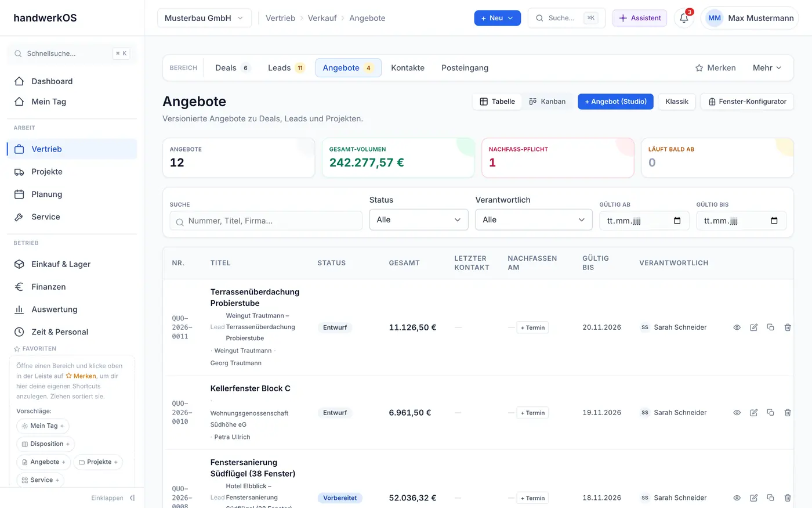812x508 pixels.
Task: Collapse the sidebar with Einklappen
Action: [x=113, y=498]
